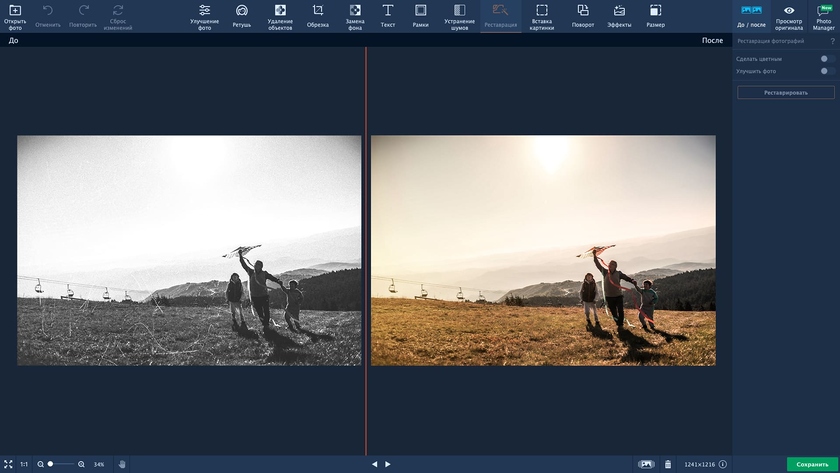Screen dimensions: 840x473
Task: Click the Поворот rotate tool
Action: pos(582,15)
